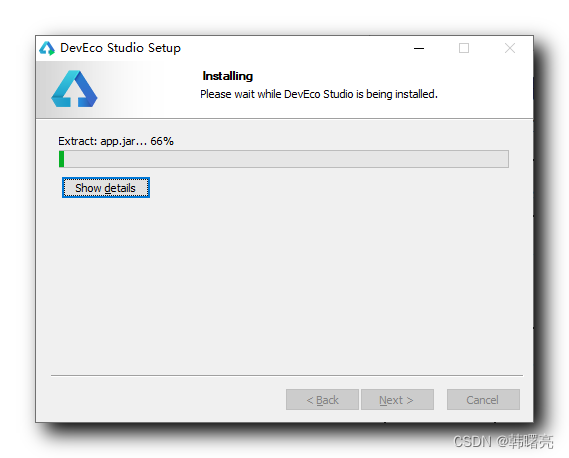Click the disabled Next button

click(x=397, y=400)
